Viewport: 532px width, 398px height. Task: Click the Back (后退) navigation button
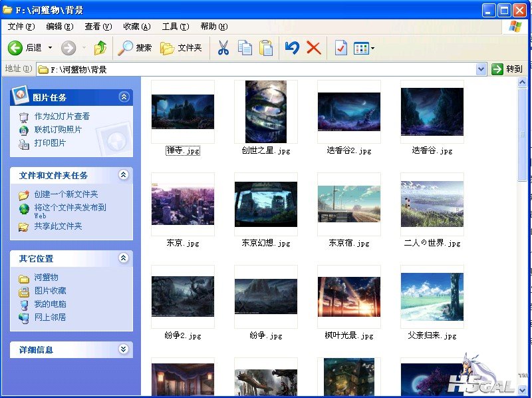point(25,48)
